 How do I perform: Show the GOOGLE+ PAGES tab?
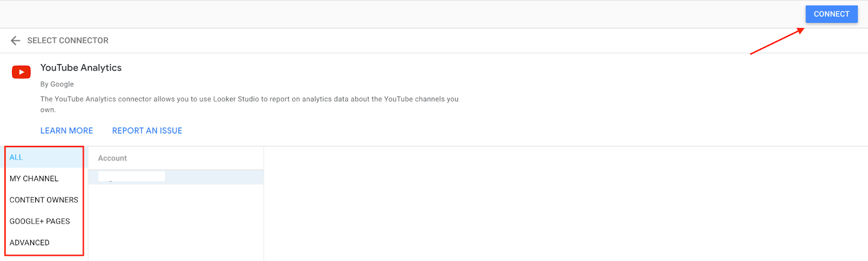click(44, 221)
